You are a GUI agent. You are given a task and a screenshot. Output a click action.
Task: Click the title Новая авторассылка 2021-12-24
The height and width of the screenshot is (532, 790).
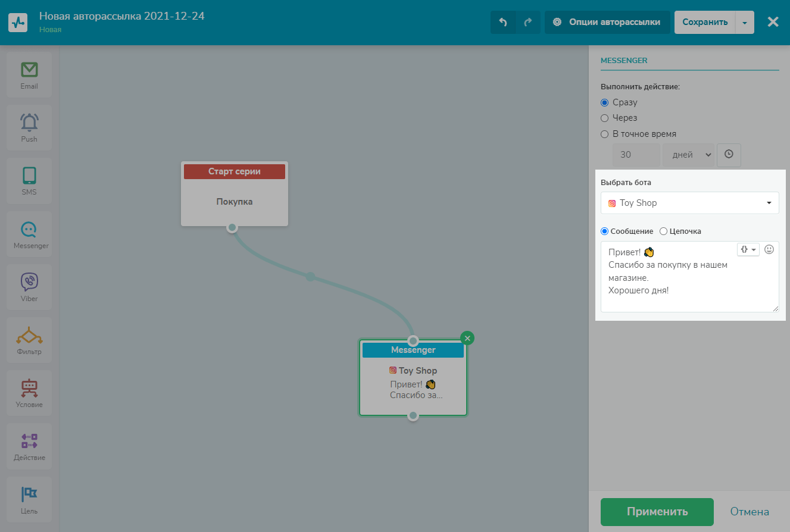coord(122,16)
